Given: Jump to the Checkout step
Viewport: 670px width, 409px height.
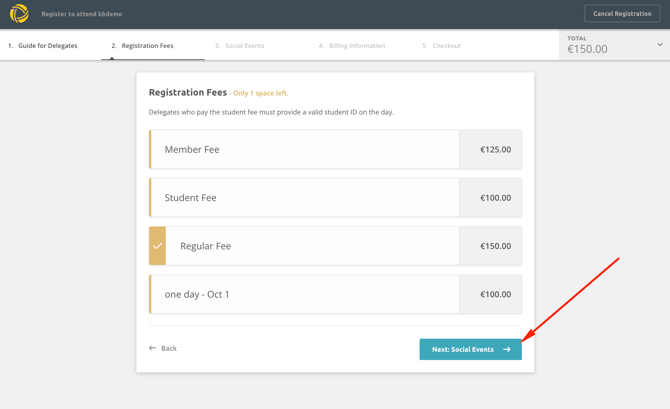Looking at the screenshot, I should click(x=442, y=46).
